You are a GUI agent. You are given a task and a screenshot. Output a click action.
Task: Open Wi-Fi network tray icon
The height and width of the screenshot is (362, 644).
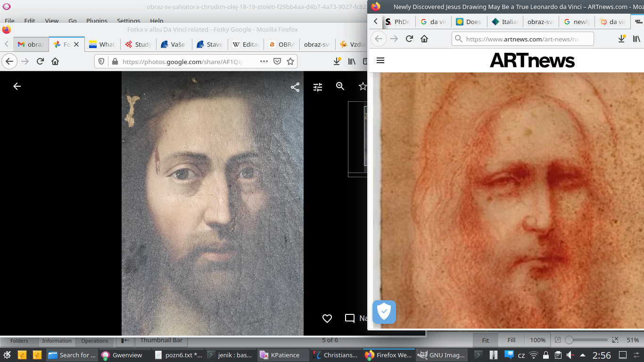click(x=533, y=355)
